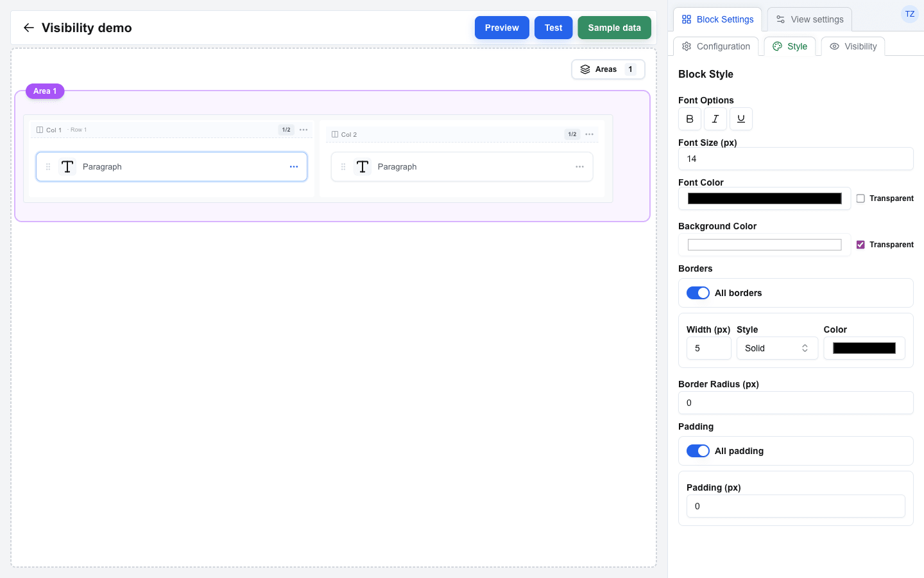This screenshot has height=578, width=924.
Task: Select the Area 1 label
Action: [x=45, y=91]
